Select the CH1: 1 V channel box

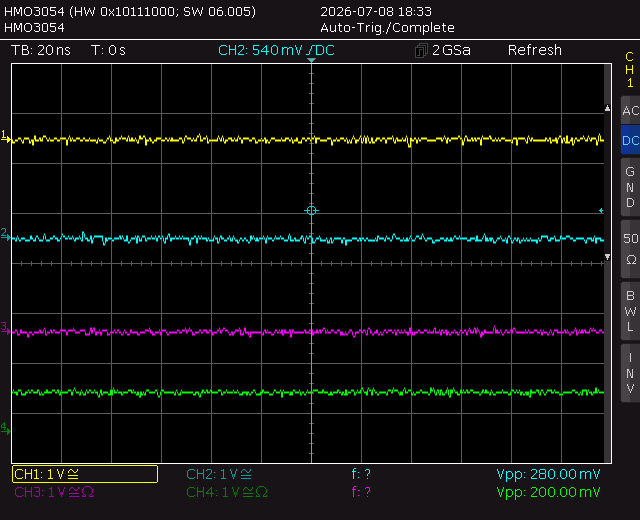(85, 474)
